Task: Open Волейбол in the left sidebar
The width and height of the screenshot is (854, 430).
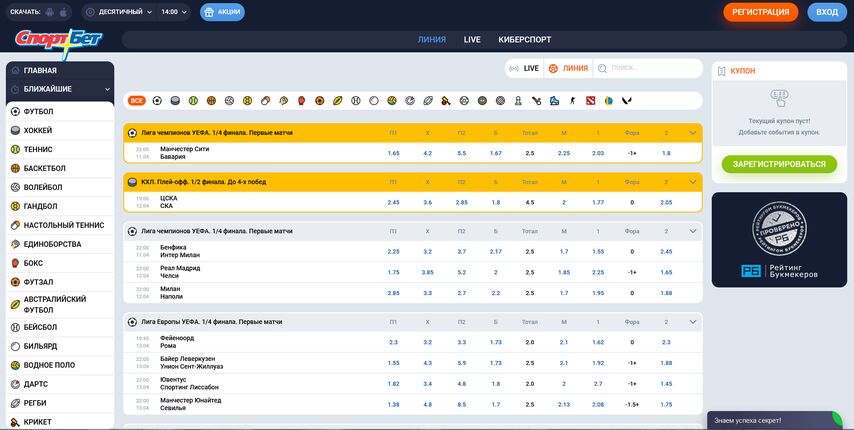Action: [60, 187]
